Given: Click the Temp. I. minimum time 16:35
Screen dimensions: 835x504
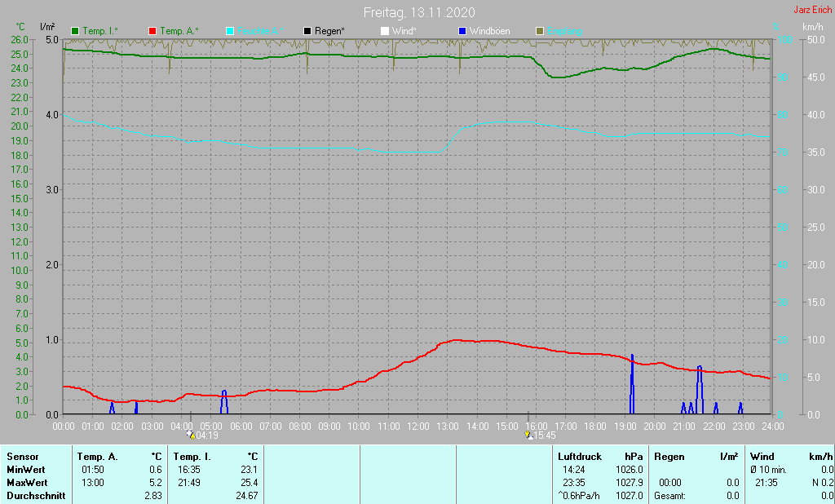Looking at the screenshot, I should pyautogui.click(x=189, y=470).
